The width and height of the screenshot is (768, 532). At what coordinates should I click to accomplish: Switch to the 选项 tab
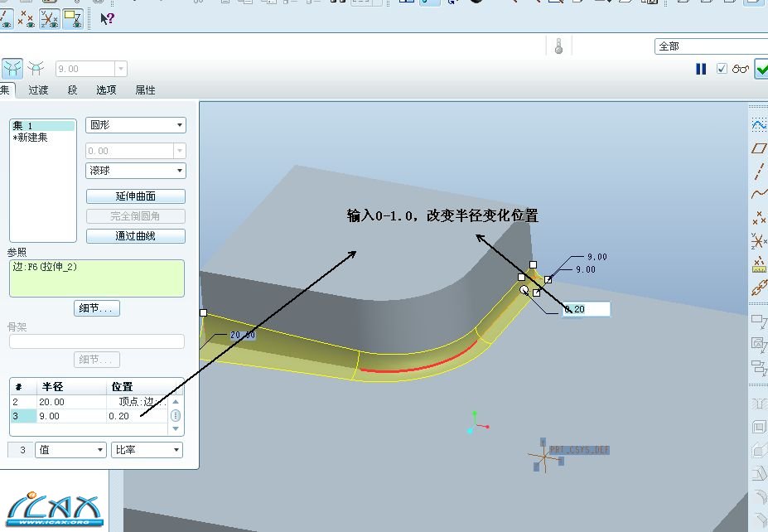point(106,90)
